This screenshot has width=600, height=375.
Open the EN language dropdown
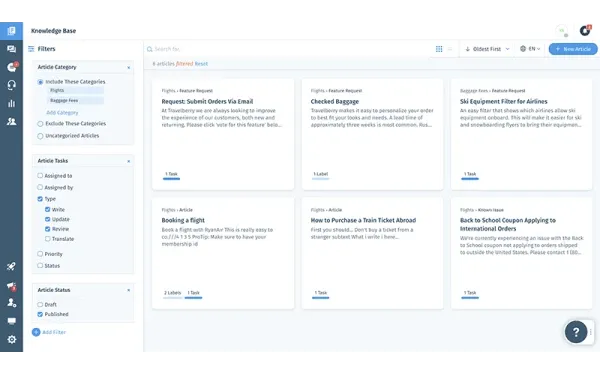[x=531, y=49]
